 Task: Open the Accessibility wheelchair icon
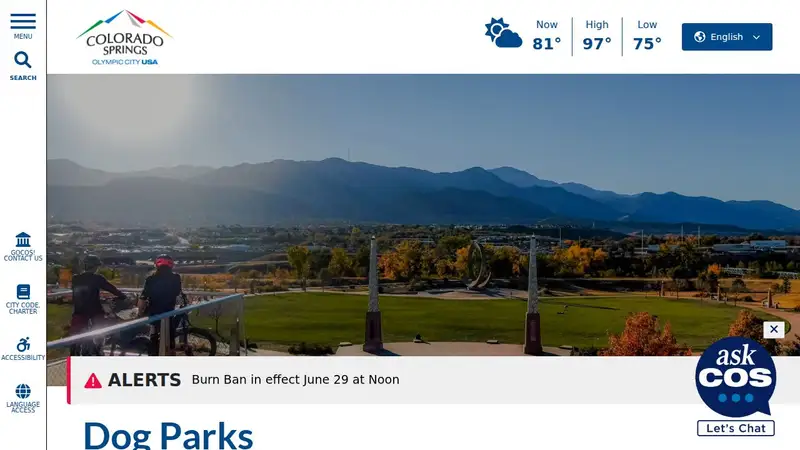[x=23, y=344]
